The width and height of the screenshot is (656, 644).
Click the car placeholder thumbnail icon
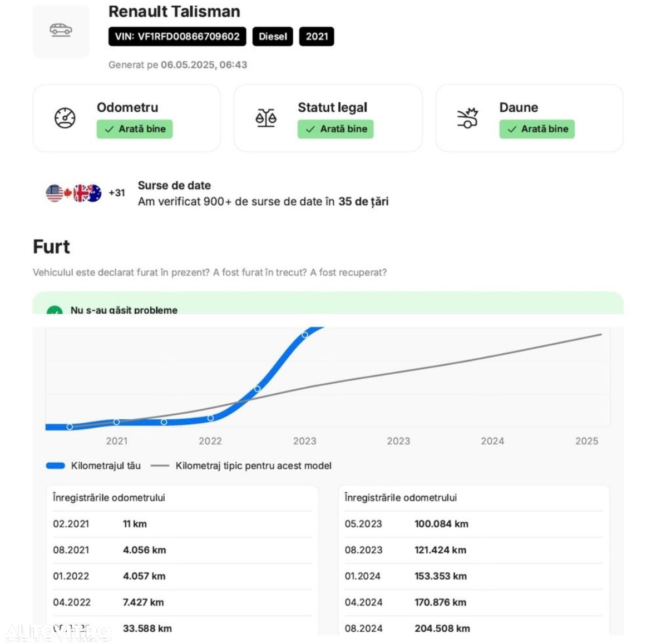point(61,30)
